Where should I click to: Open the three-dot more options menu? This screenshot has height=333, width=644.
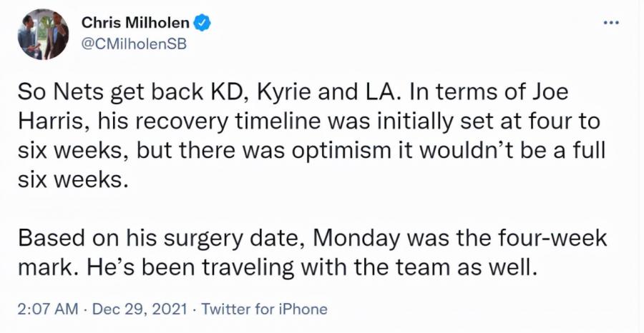pos(611,22)
